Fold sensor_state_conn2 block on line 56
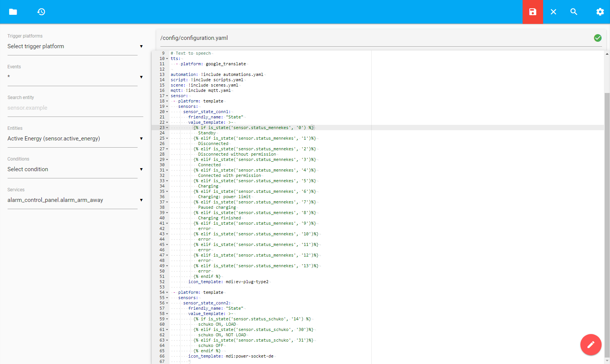This screenshot has height=364, width=610. click(x=167, y=303)
